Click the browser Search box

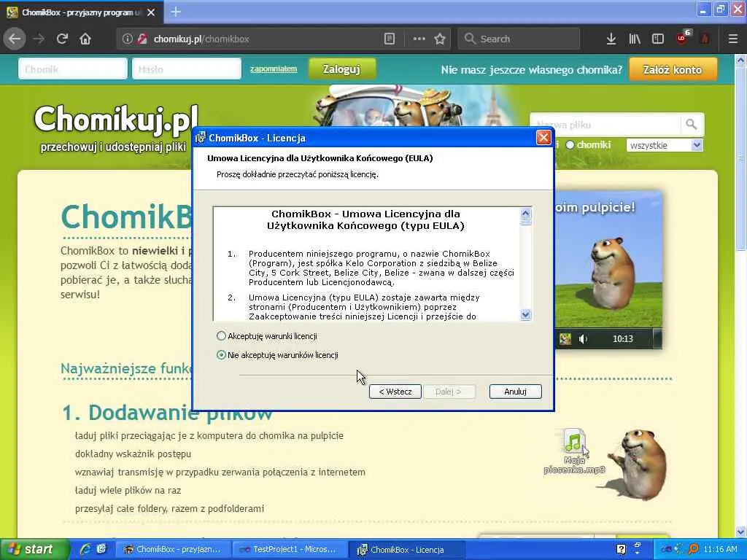click(519, 39)
